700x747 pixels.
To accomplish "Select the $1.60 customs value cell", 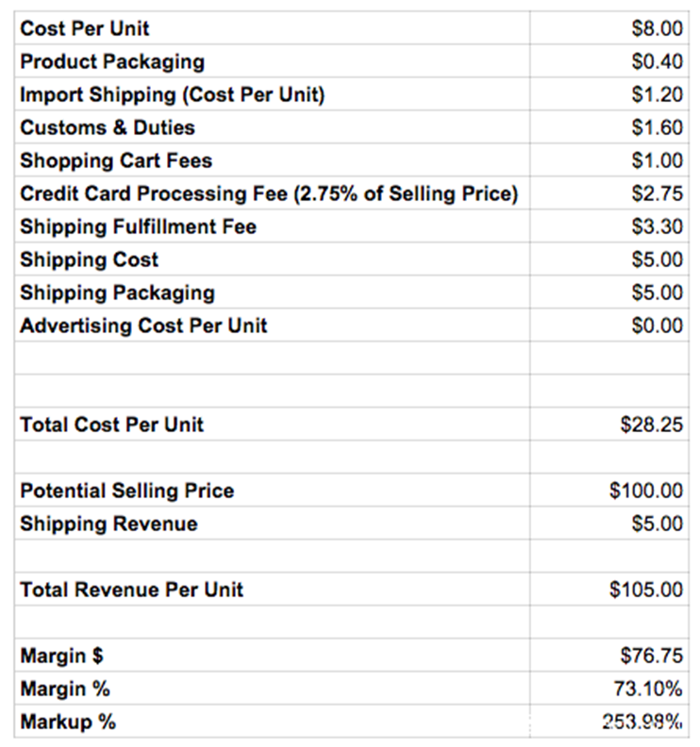I will click(x=657, y=127).
